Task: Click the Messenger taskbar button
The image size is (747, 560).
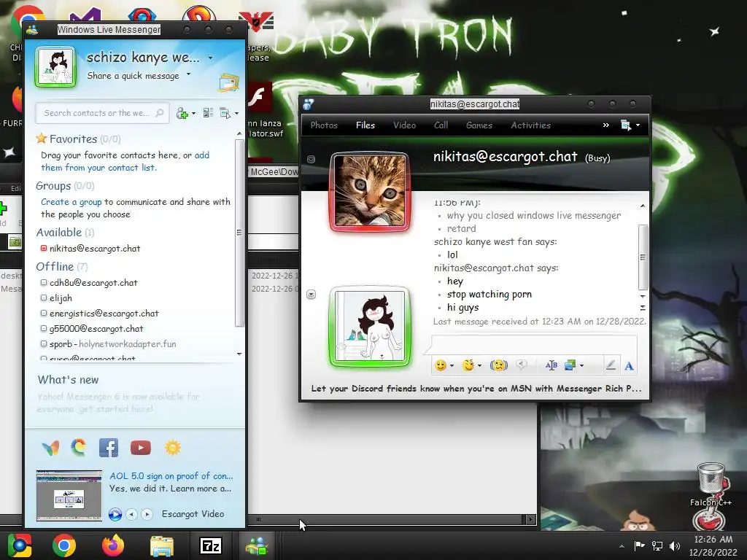Action: coord(257,545)
